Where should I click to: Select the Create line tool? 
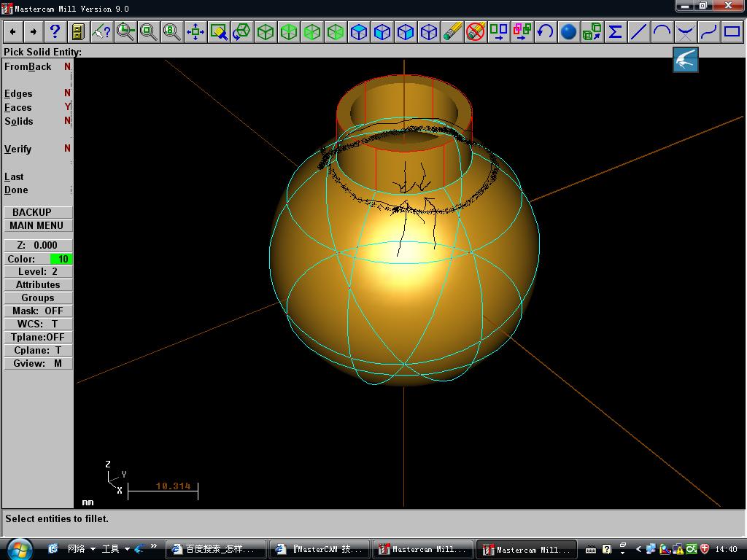pos(639,32)
